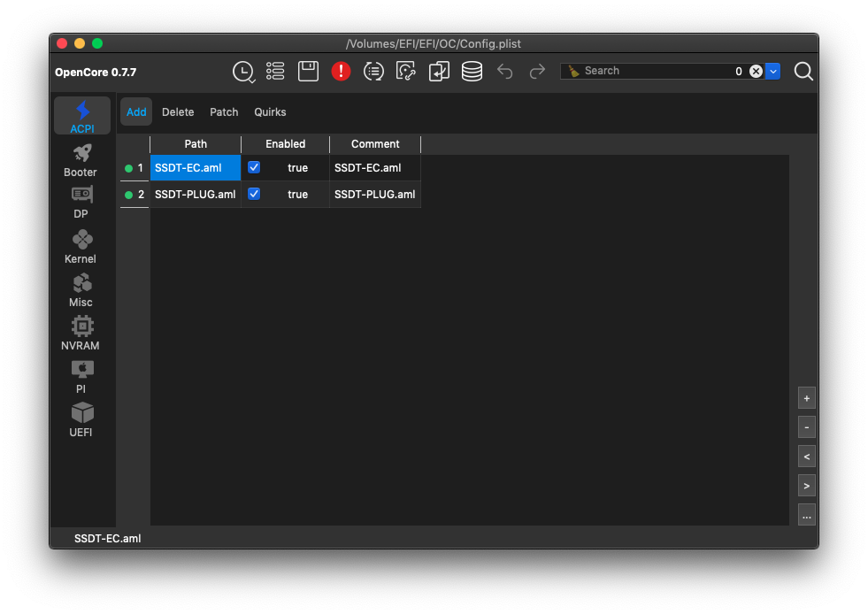Open the Kernel section

click(81, 247)
